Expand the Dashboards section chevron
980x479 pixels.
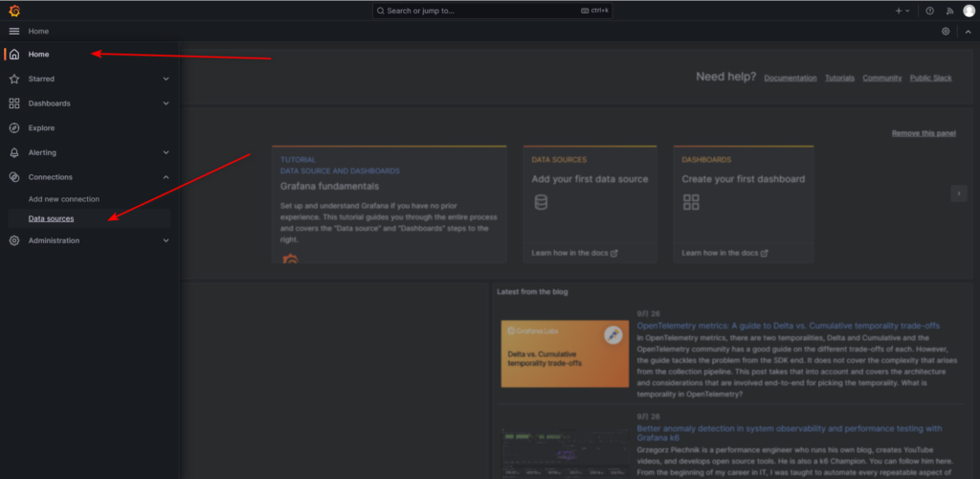[166, 103]
